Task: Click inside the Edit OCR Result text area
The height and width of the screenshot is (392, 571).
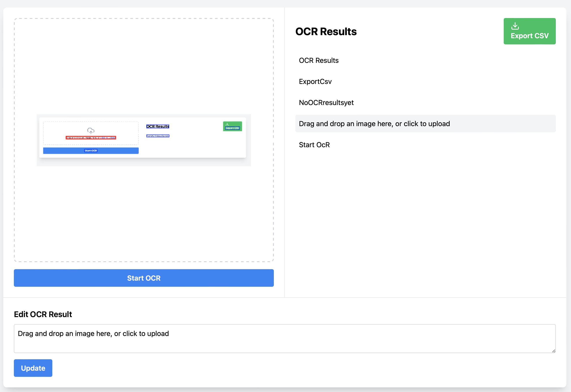Action: click(x=285, y=338)
